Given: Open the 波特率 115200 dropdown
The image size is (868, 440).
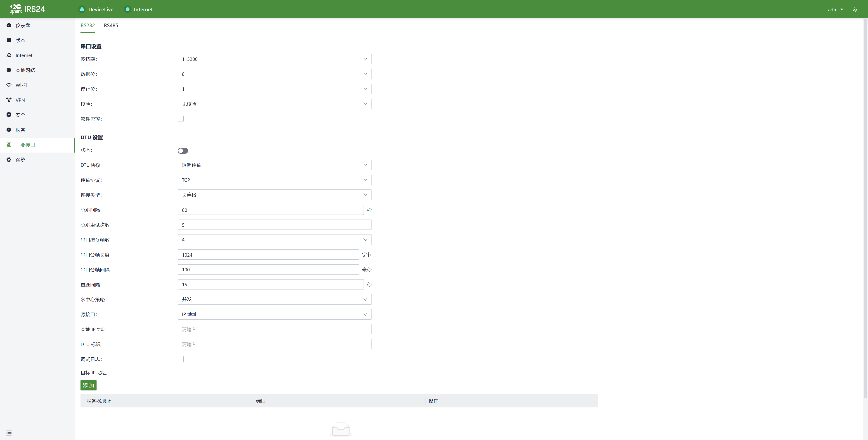Looking at the screenshot, I should 274,59.
